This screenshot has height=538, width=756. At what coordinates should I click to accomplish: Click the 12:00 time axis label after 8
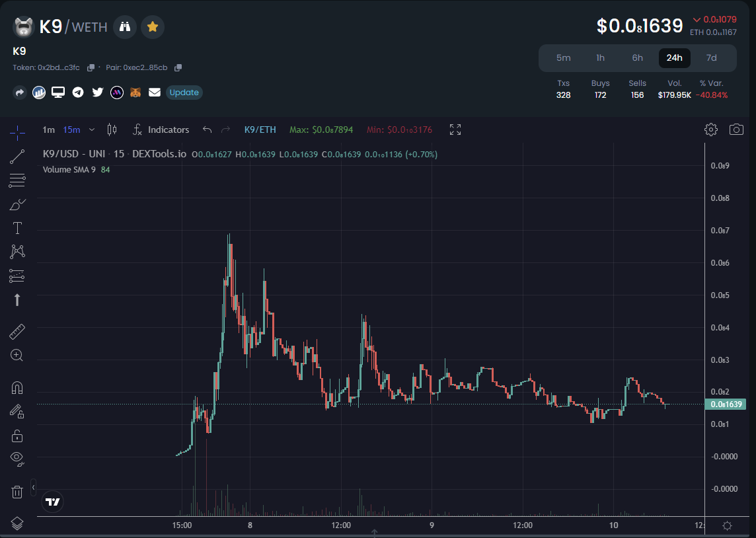click(x=341, y=525)
